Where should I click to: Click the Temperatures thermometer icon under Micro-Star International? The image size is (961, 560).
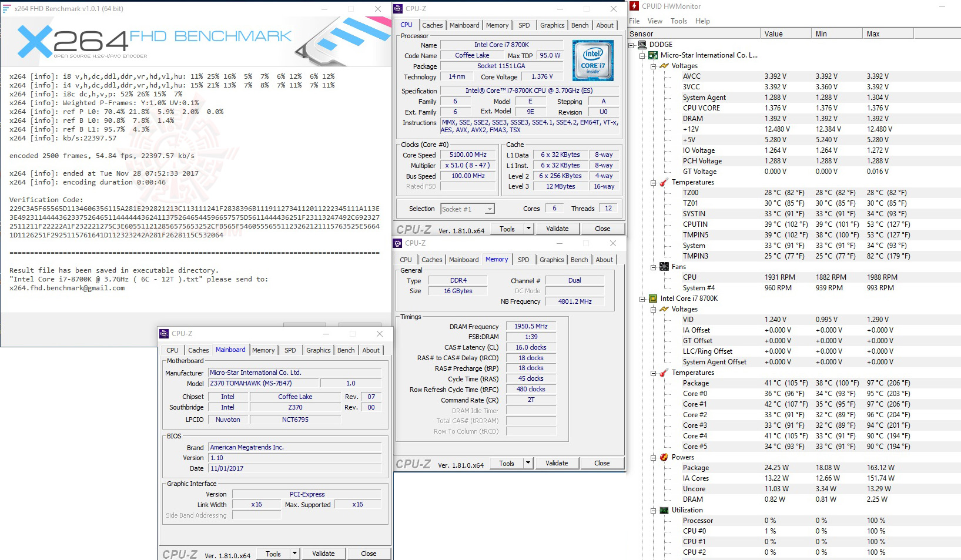pyautogui.click(x=664, y=182)
